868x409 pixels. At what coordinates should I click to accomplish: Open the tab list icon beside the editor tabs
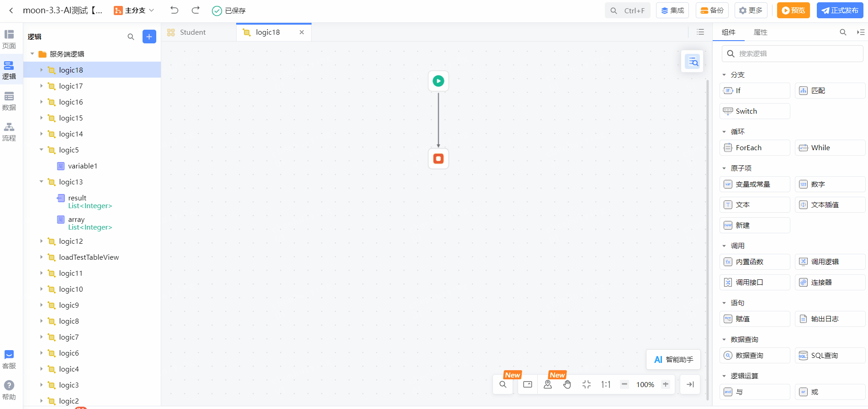coord(700,32)
